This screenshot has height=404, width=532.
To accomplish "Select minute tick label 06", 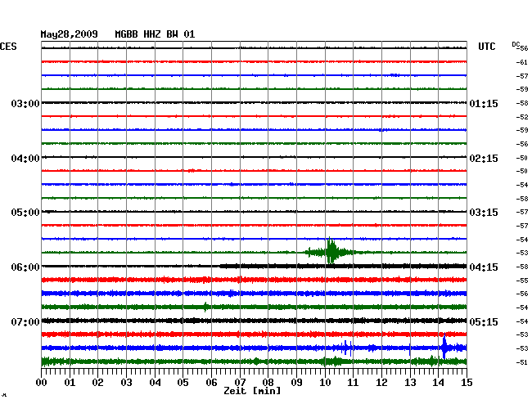I will coord(211,382).
